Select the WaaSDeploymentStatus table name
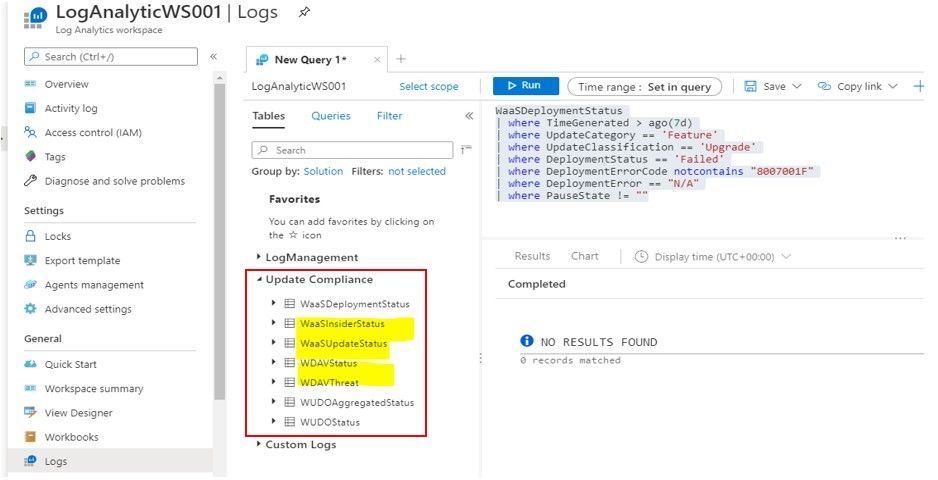 point(355,304)
